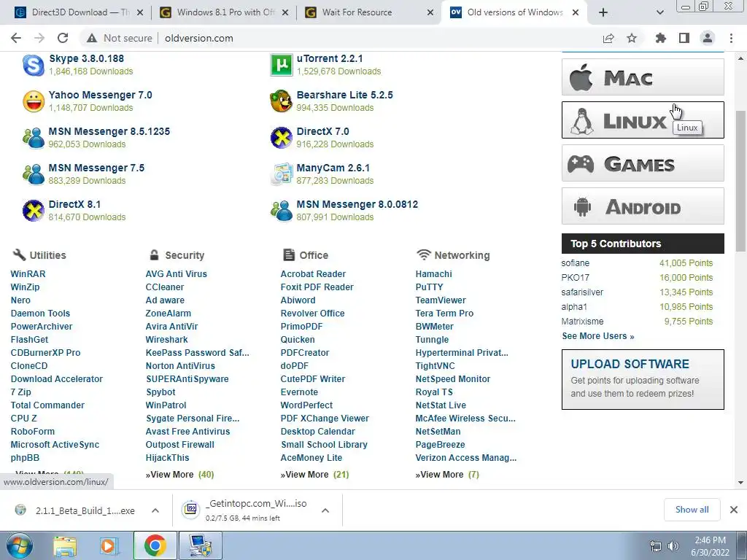The height and width of the screenshot is (560, 747).
Task: Open the Evernote link under Office
Action: (299, 392)
